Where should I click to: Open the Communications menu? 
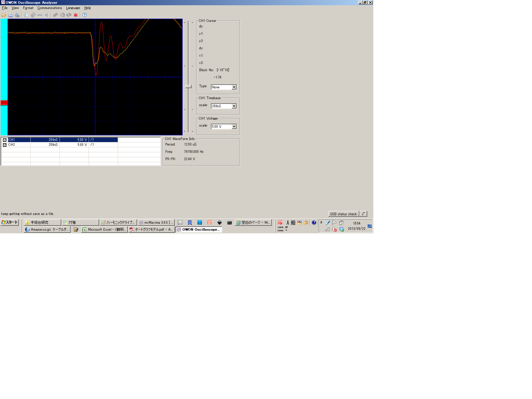(x=50, y=8)
